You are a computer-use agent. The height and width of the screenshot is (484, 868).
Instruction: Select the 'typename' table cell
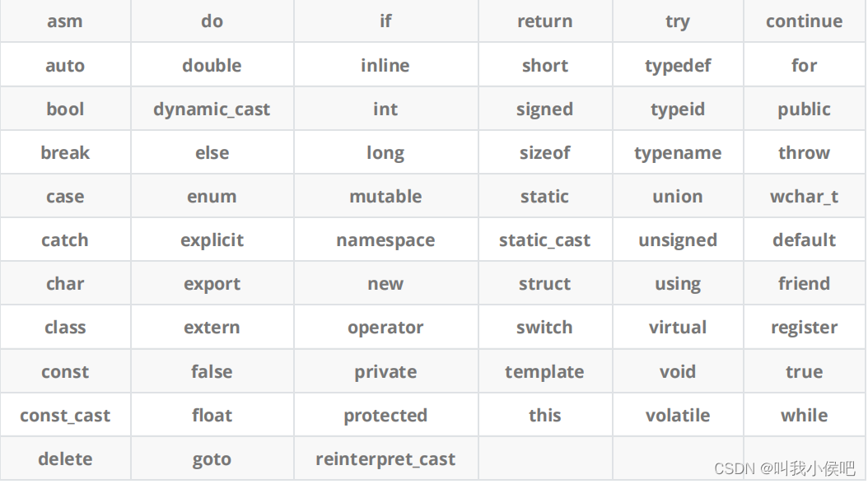[x=678, y=152]
